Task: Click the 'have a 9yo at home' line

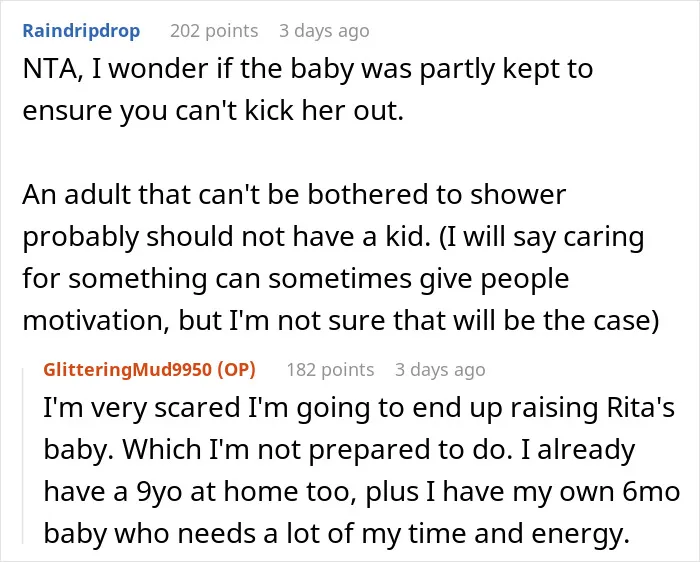Action: (x=362, y=491)
